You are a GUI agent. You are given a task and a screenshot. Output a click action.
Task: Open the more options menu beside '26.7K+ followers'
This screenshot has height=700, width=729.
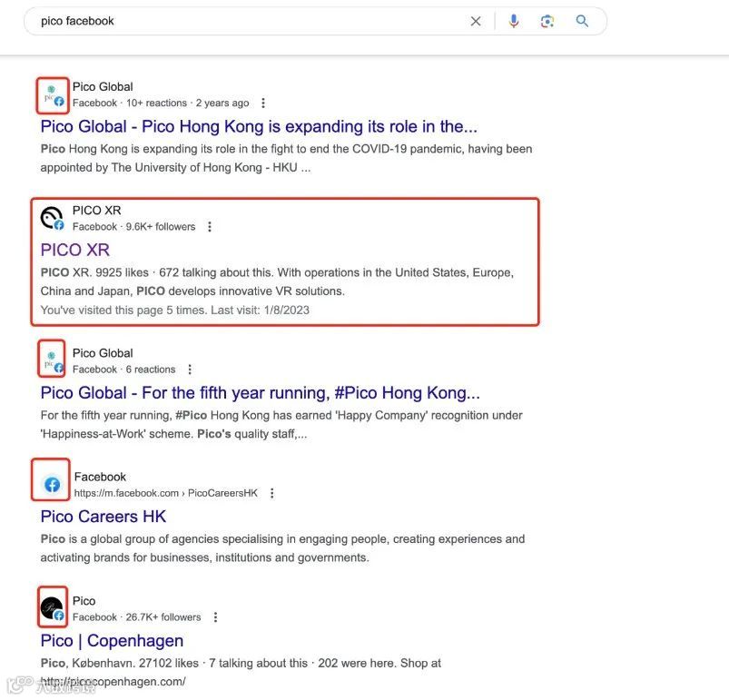tap(215, 616)
